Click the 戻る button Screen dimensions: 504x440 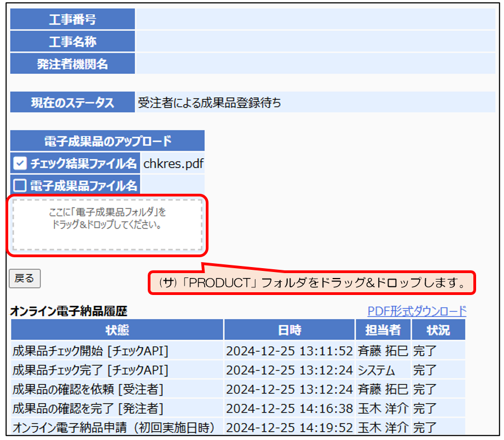coord(24,279)
